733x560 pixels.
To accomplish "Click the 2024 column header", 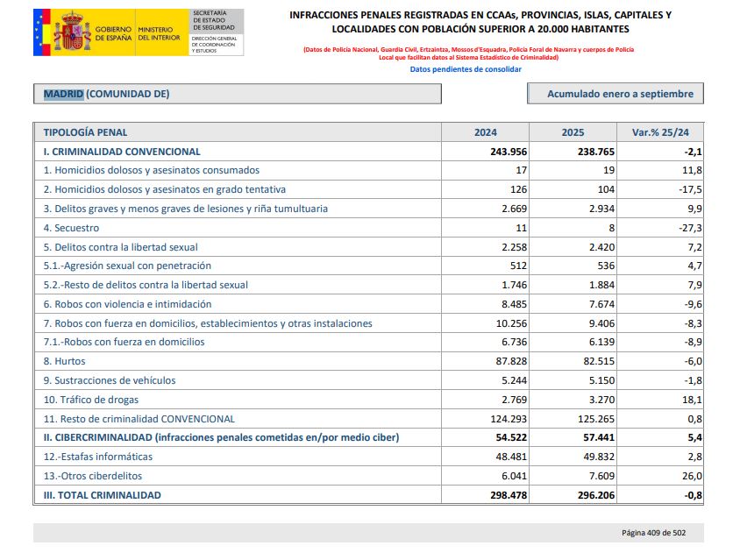I will click(485, 132).
